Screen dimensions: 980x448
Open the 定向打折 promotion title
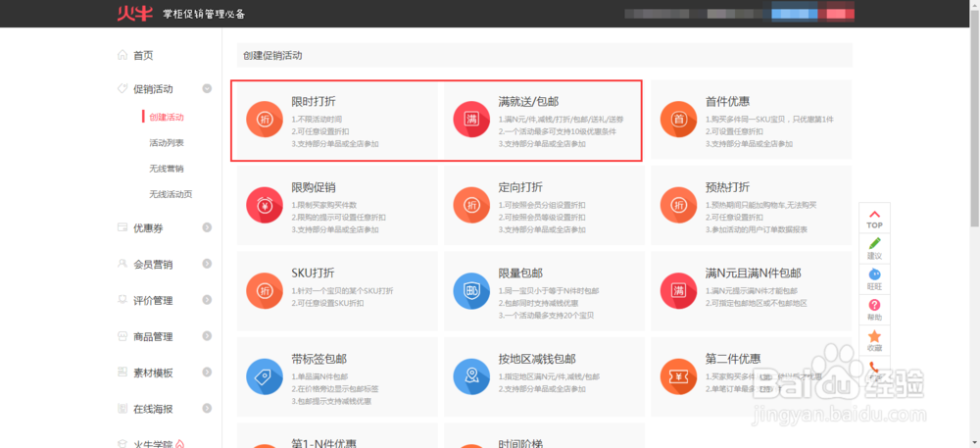tap(520, 187)
